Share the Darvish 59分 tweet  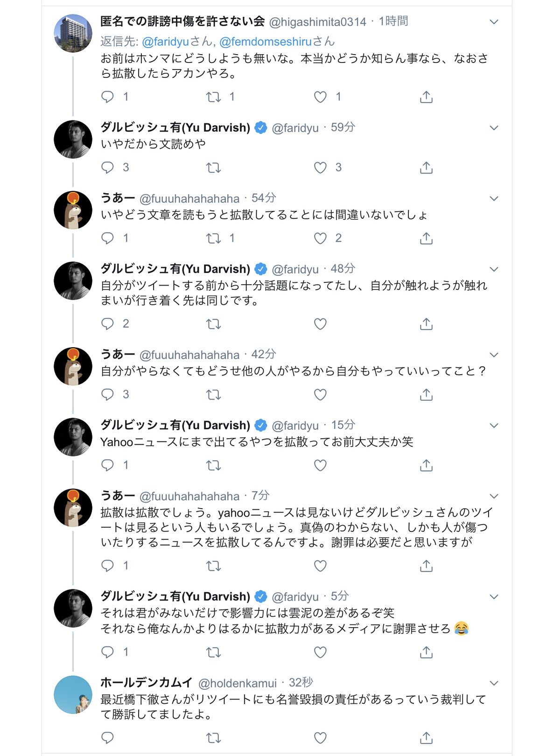coord(426,168)
